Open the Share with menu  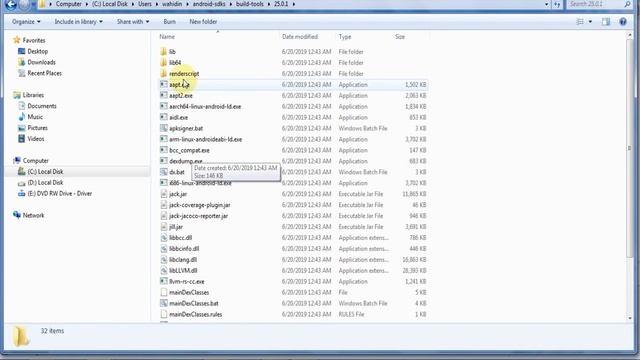[x=133, y=22]
